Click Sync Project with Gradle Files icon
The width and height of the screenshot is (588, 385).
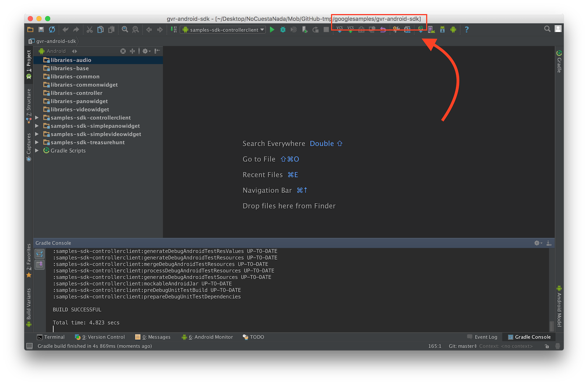point(421,30)
